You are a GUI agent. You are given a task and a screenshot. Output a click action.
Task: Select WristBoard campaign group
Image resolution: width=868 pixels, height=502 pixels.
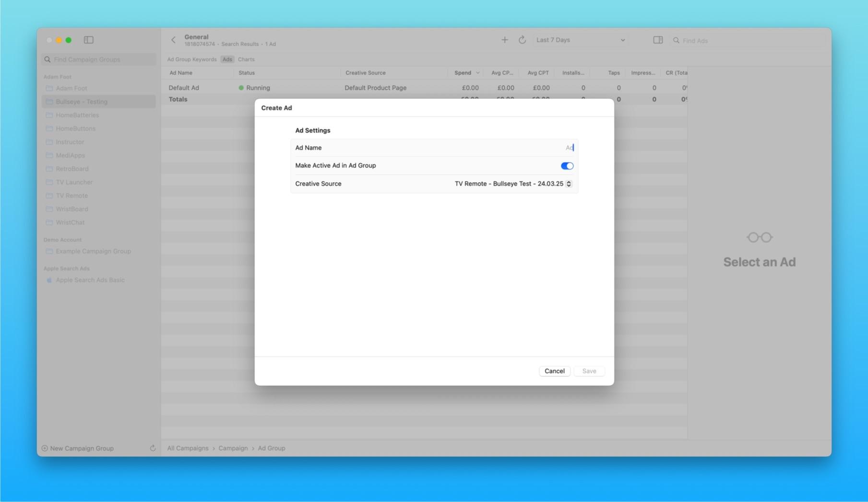point(98,209)
